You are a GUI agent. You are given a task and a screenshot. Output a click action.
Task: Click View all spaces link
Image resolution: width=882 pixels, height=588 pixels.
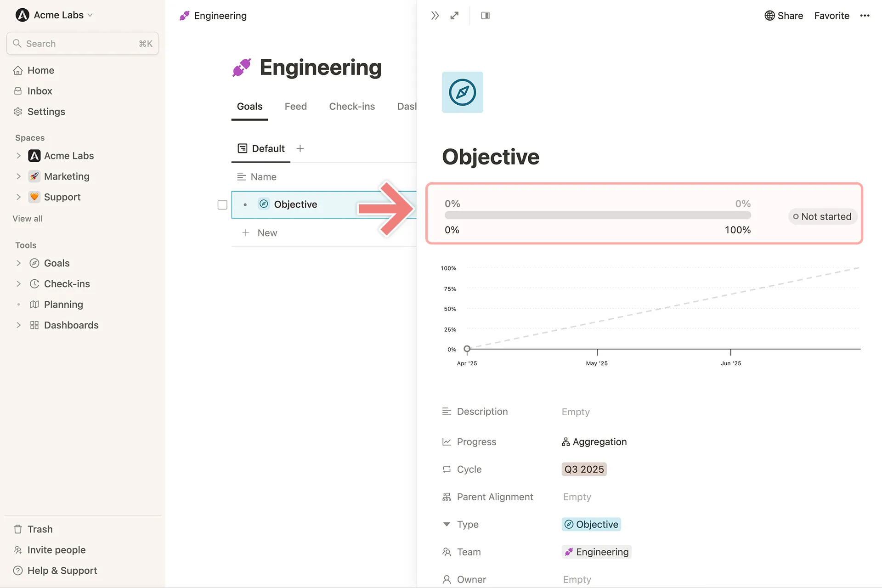pyautogui.click(x=28, y=219)
